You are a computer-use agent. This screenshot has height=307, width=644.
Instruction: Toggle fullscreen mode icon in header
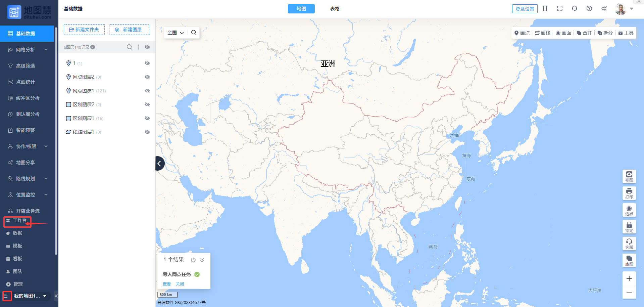560,9
